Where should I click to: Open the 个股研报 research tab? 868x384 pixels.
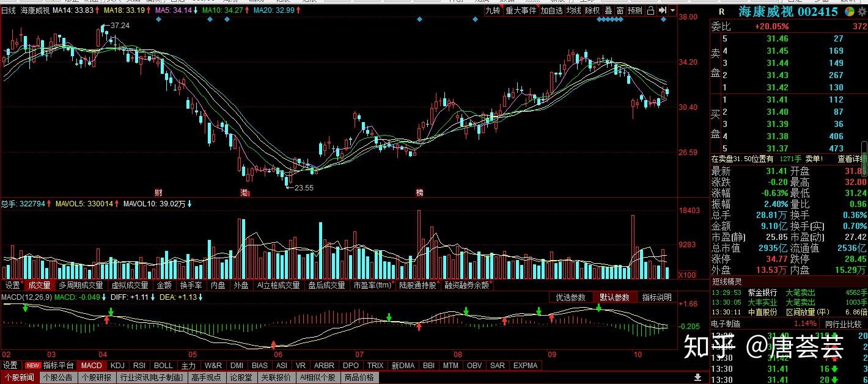click(97, 378)
